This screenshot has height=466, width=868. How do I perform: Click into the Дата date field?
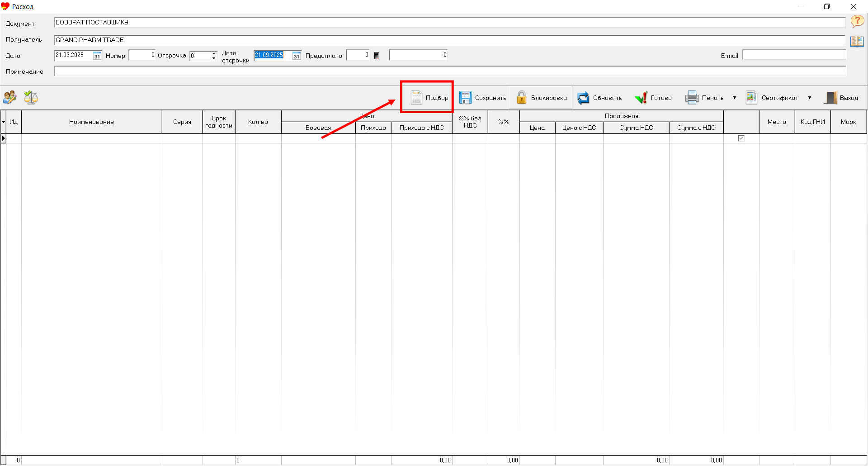click(x=73, y=55)
